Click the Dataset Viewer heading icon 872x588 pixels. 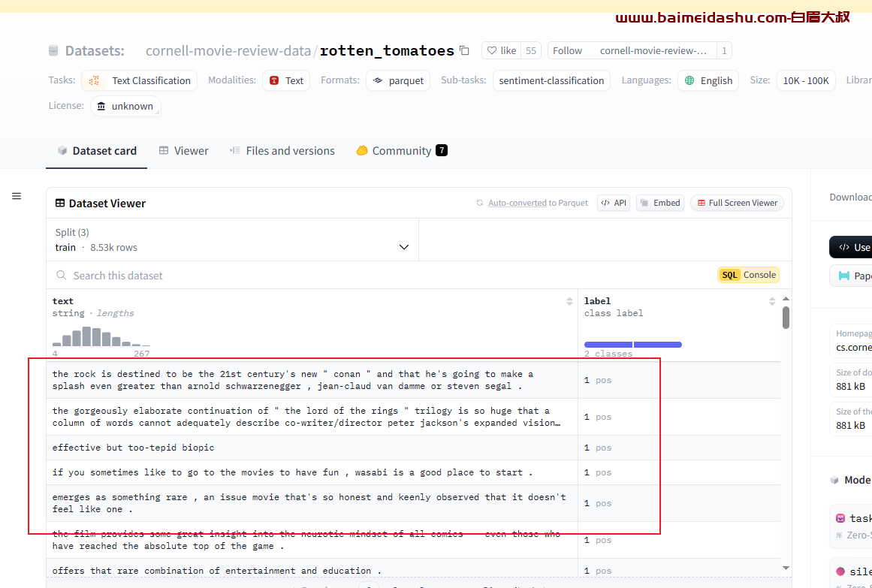60,203
